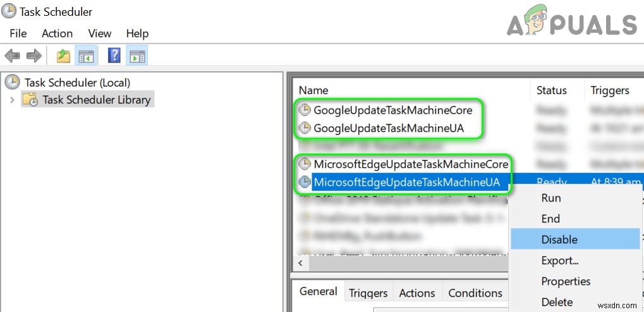Click the Task Scheduler Library folder icon
Image resolution: width=644 pixels, height=312 pixels.
pyautogui.click(x=30, y=100)
